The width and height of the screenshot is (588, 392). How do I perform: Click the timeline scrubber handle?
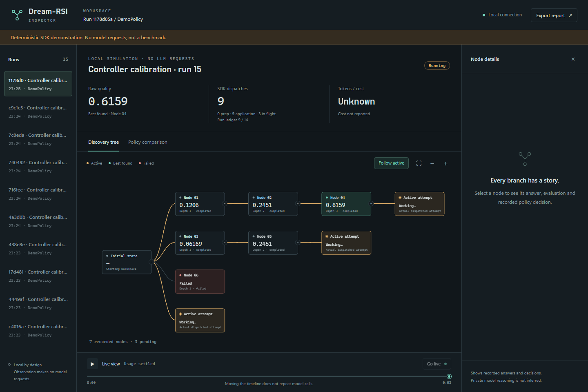pyautogui.click(x=449, y=376)
